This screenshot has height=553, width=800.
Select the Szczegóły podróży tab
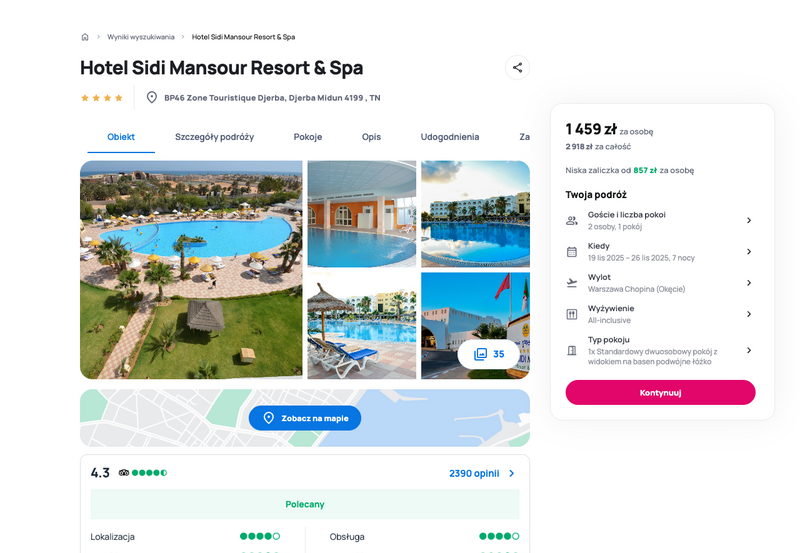coord(214,137)
